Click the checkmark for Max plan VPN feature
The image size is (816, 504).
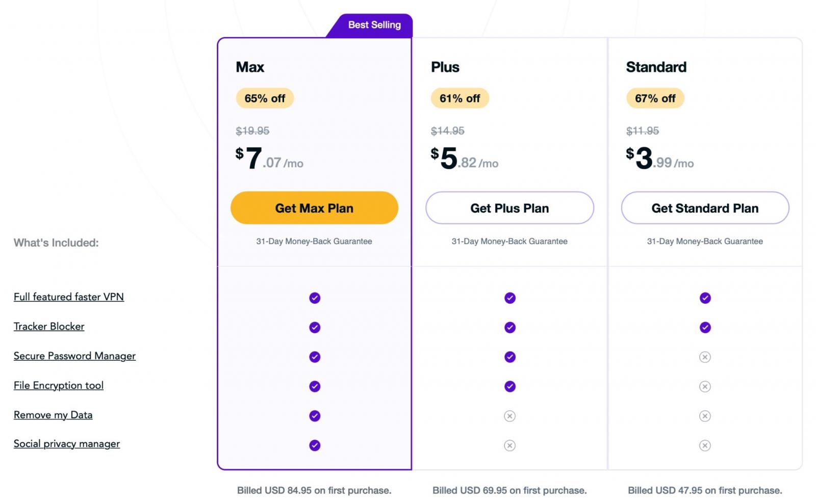click(x=314, y=298)
